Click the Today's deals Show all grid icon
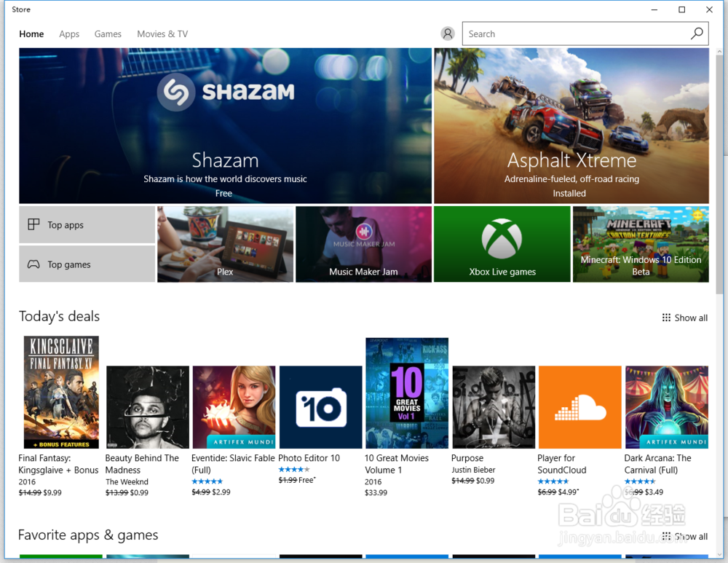Viewport: 728px width, 563px height. point(666,318)
